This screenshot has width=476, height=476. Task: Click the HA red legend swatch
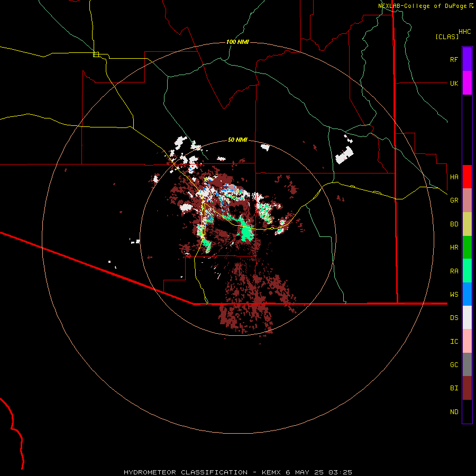pyautogui.click(x=467, y=177)
